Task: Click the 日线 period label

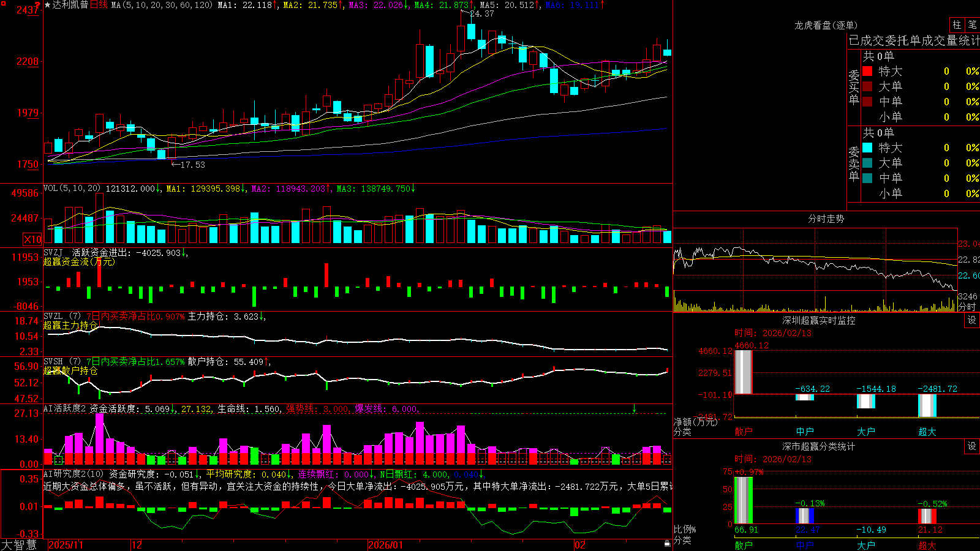Action: tap(99, 5)
